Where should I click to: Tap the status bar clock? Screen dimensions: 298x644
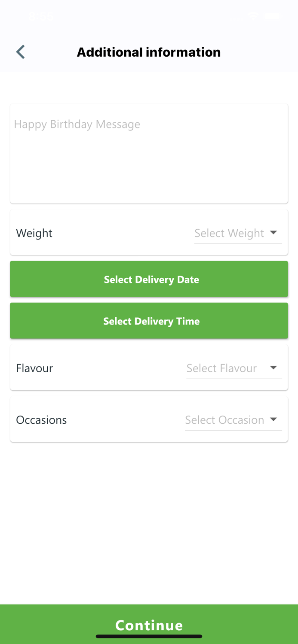[41, 16]
